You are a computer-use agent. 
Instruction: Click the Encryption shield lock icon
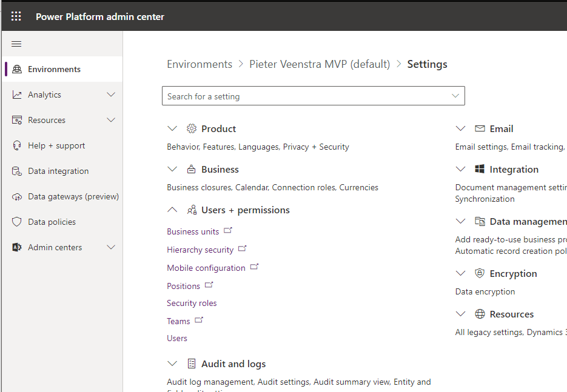(x=480, y=273)
